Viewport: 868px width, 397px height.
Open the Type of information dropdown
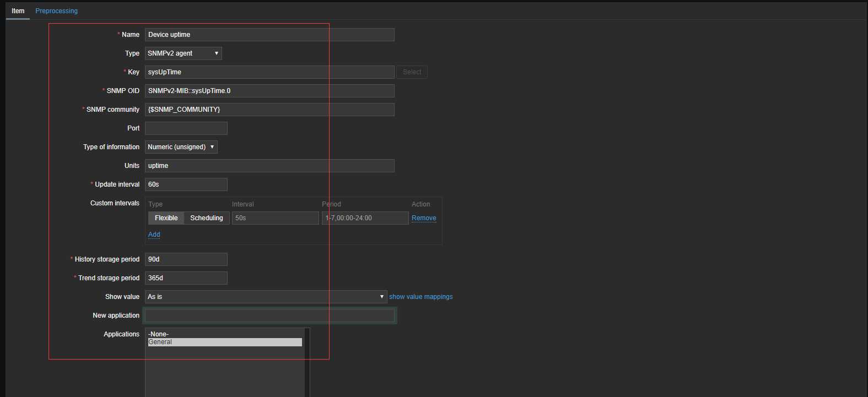pyautogui.click(x=181, y=147)
